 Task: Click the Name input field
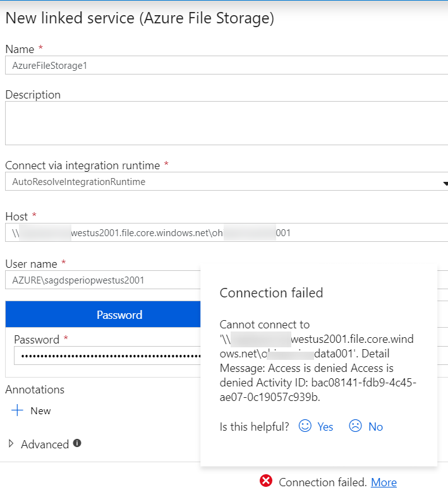tap(227, 65)
